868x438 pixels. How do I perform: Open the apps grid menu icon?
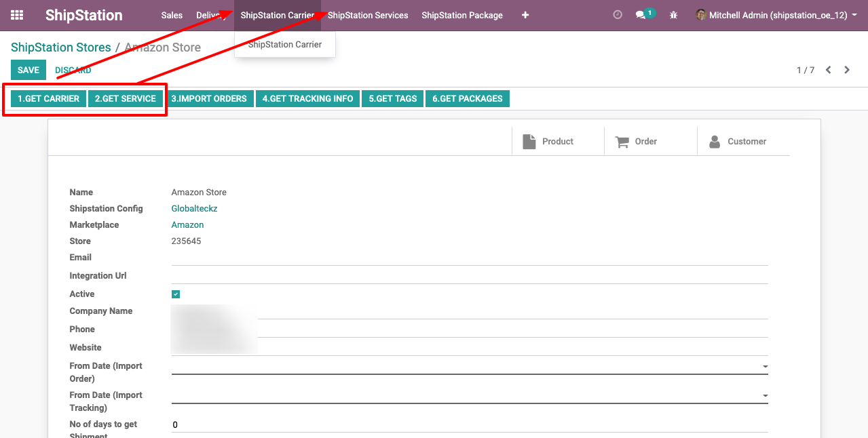point(17,15)
